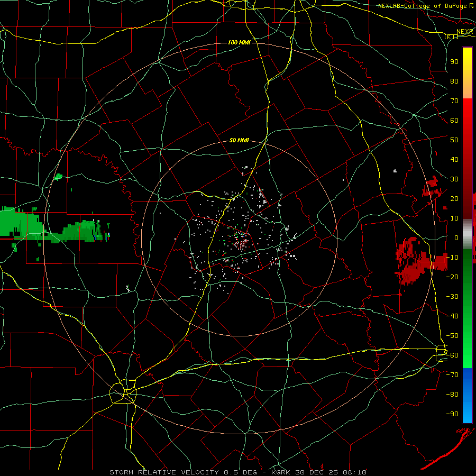
Task: Click the positive 40 scale label
Action: point(454,159)
